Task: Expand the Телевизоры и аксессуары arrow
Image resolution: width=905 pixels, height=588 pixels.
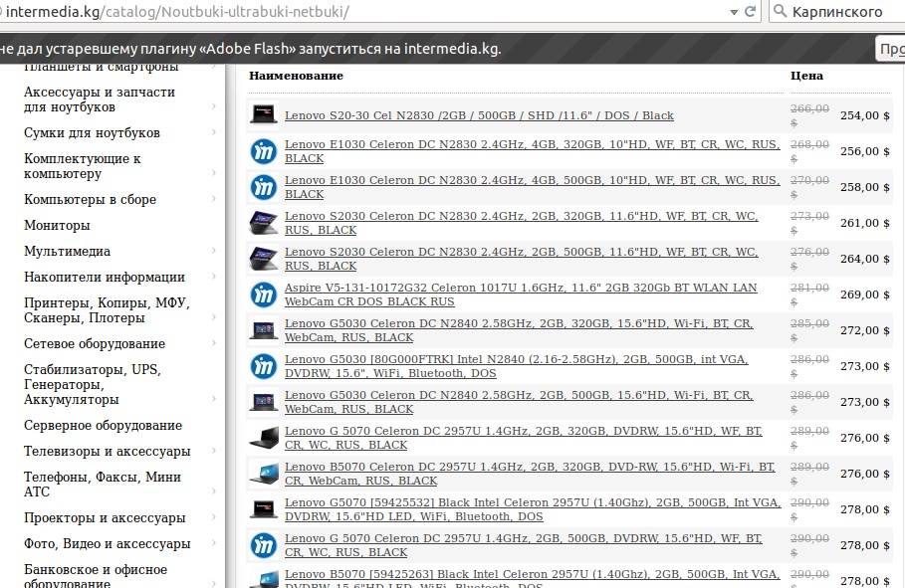Action: (x=213, y=451)
